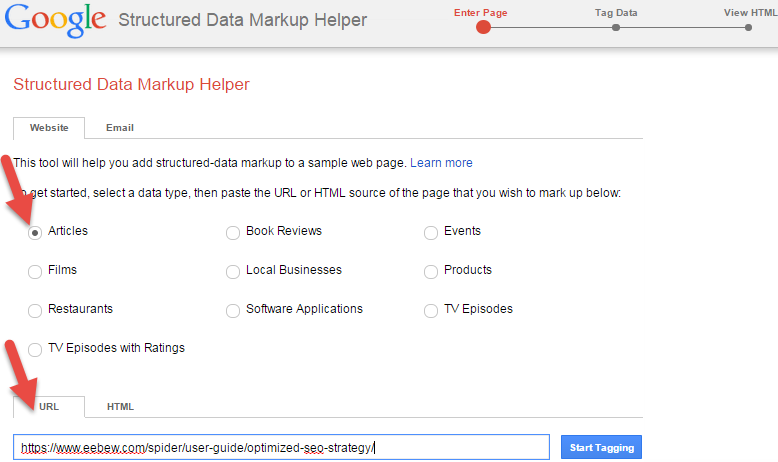778x462 pixels.
Task: Click the red Structured Data Markup Helper heading
Action: pyautogui.click(x=131, y=84)
